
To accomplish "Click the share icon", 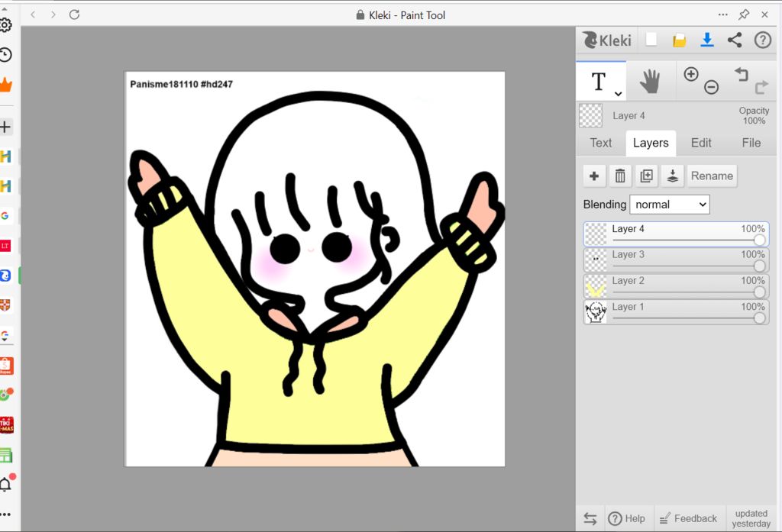I will (735, 40).
